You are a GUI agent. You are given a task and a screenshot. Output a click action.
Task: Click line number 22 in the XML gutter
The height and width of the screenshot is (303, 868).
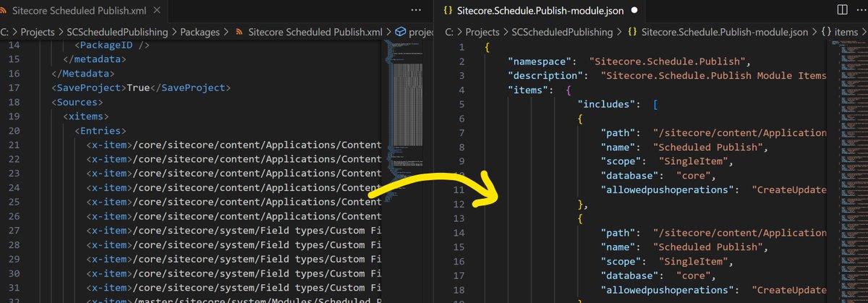point(14,159)
